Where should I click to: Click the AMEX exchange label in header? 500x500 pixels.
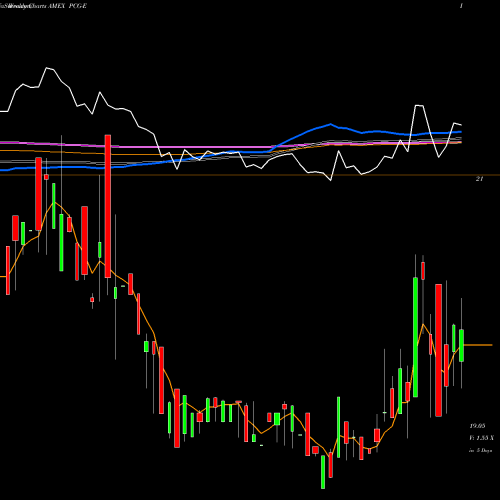[x=57, y=6]
